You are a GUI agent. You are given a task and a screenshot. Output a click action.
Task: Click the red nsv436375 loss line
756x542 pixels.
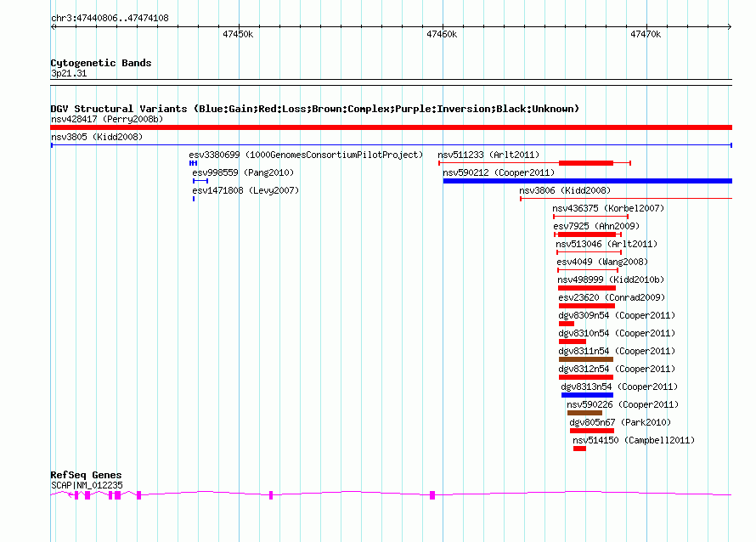590,217
